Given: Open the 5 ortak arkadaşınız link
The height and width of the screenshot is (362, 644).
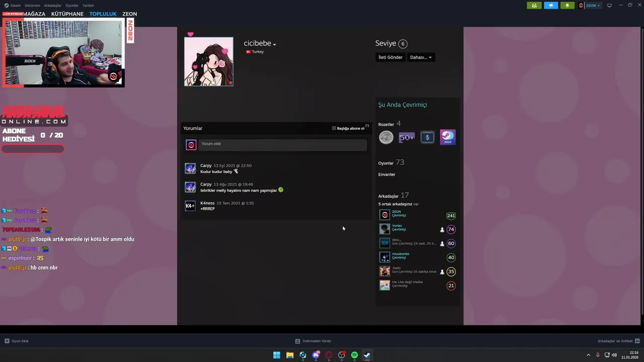Looking at the screenshot, I should (x=395, y=204).
